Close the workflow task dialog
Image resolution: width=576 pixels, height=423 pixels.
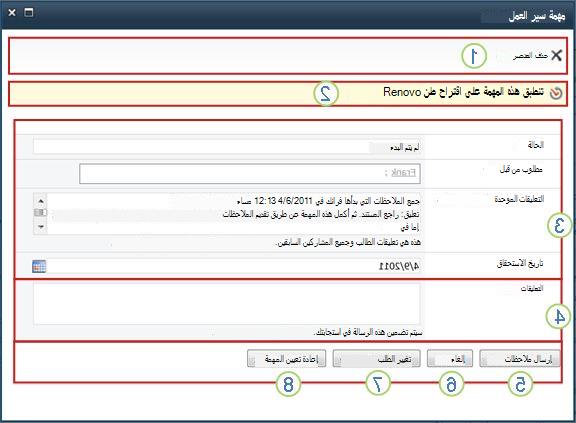12,12
